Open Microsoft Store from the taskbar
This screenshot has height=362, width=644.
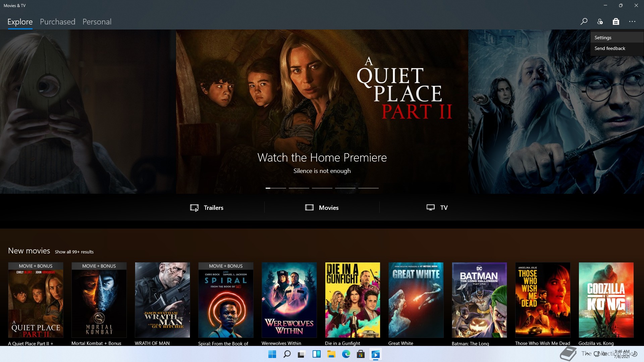pyautogui.click(x=361, y=354)
